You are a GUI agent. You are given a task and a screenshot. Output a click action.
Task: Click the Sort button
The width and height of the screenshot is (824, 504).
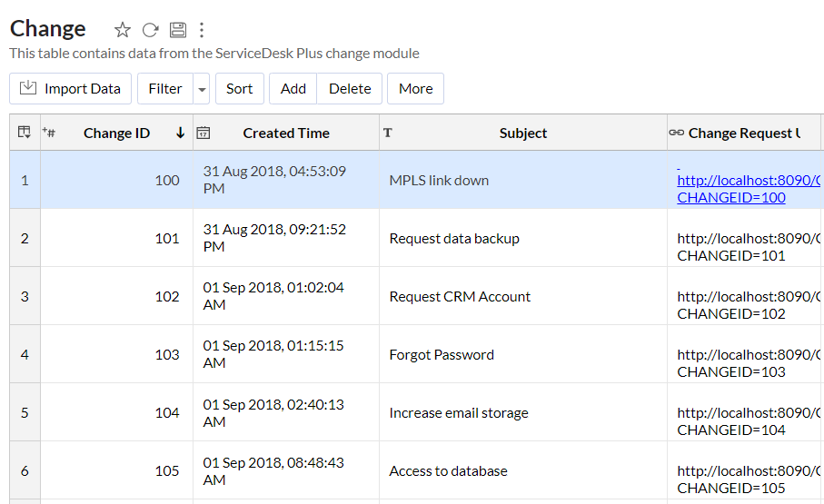[x=240, y=89]
